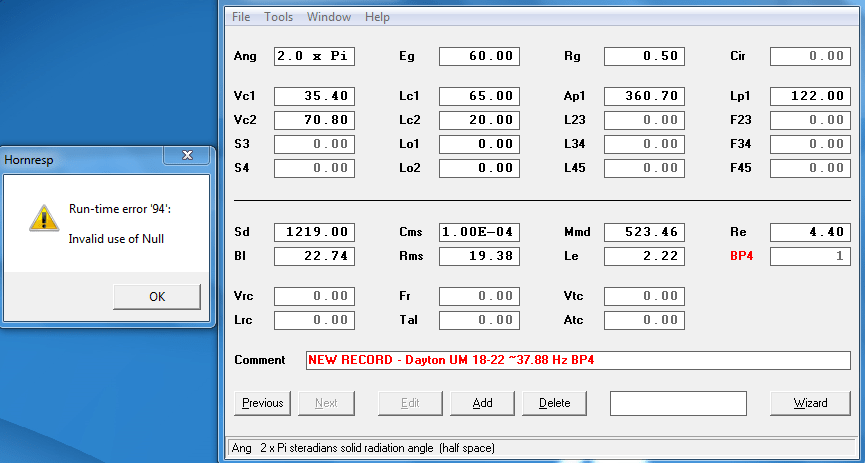Select the Atc input field
Viewport: 865px width, 463px height.
(x=644, y=321)
